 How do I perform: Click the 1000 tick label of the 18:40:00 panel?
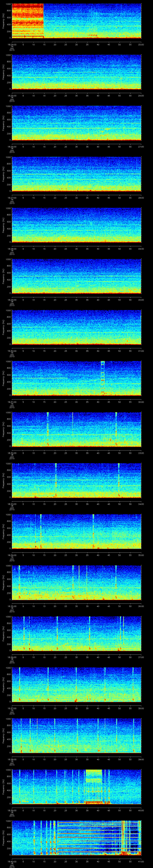click(8, 821)
